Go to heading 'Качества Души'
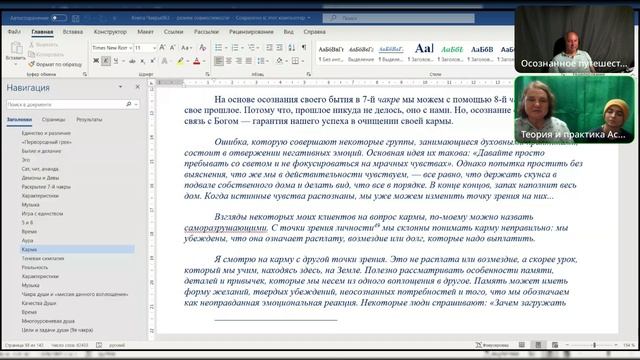 pos(38,303)
